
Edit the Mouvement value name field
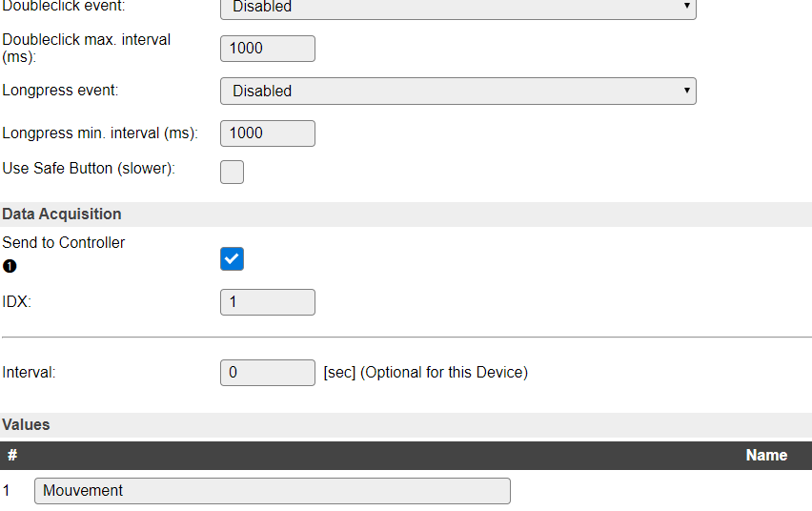(272, 491)
